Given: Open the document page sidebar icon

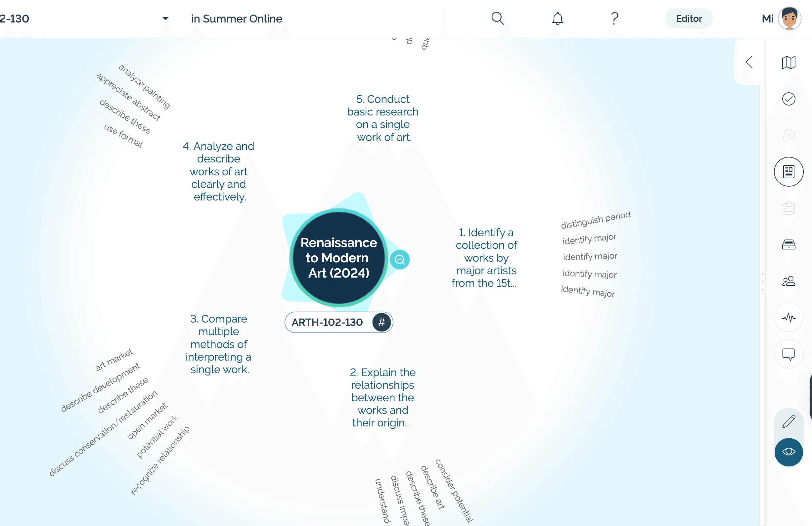Looking at the screenshot, I should coord(788,172).
